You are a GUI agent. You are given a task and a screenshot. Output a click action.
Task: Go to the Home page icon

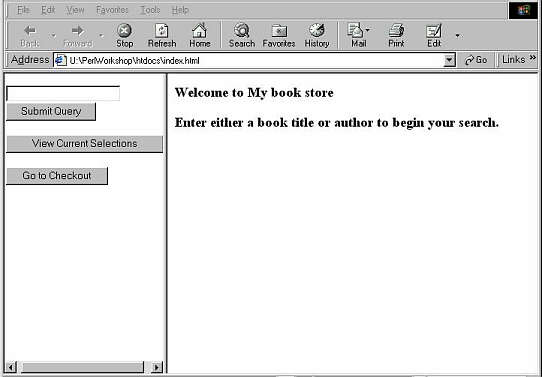tap(199, 31)
